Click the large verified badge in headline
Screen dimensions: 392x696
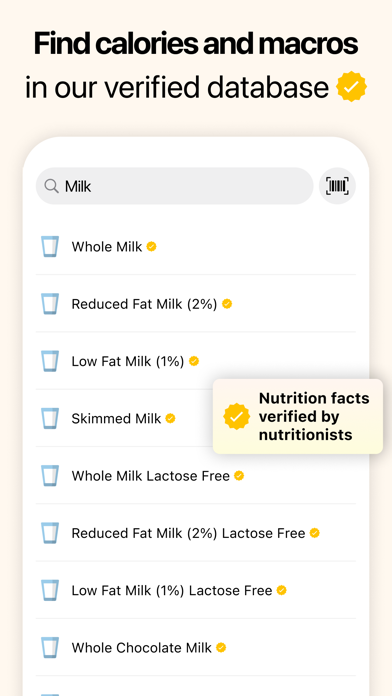352,87
